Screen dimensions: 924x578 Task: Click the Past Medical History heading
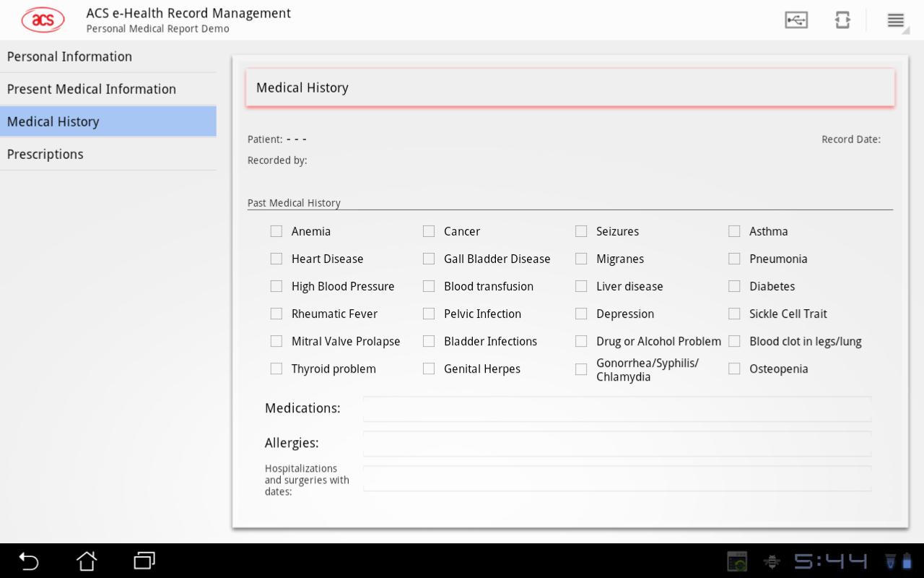tap(294, 203)
